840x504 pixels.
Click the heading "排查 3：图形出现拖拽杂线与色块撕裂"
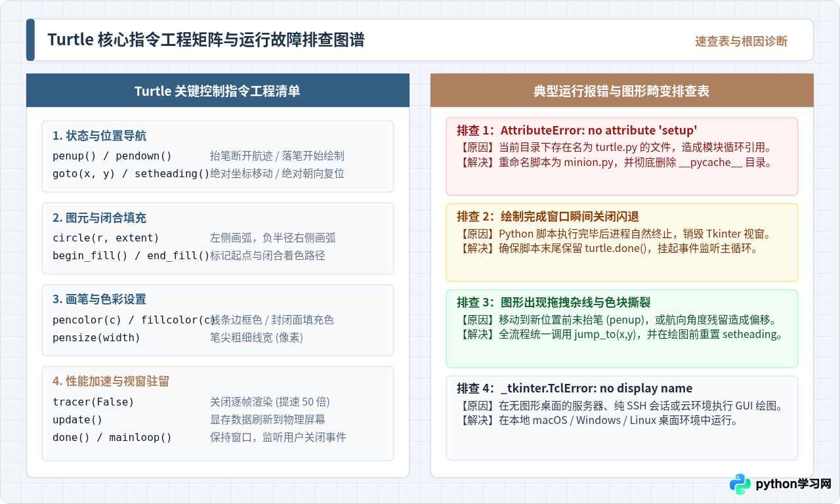click(x=554, y=302)
